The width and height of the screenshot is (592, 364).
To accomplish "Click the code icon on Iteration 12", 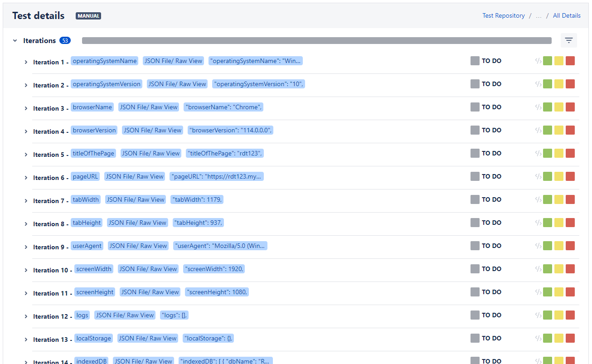I will click(x=538, y=315).
